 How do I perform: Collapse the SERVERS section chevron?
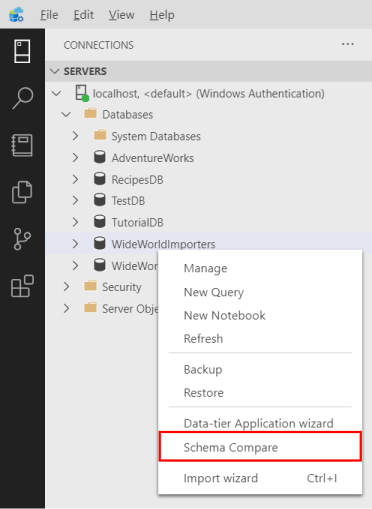click(x=54, y=71)
